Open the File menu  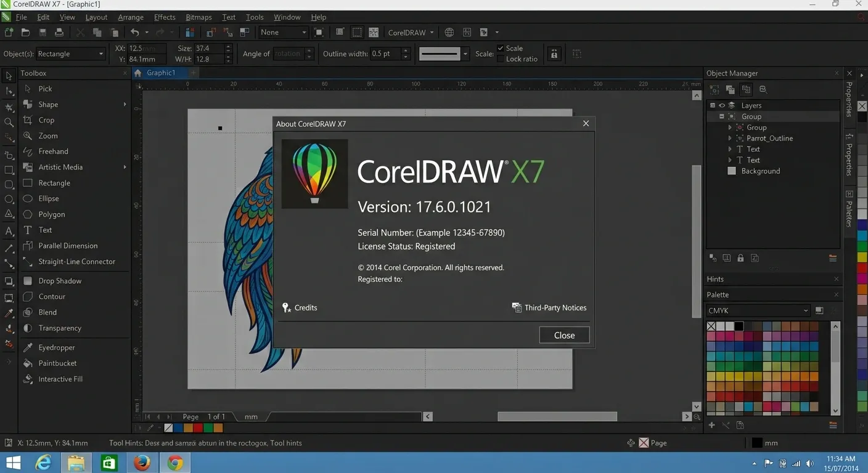pos(21,17)
